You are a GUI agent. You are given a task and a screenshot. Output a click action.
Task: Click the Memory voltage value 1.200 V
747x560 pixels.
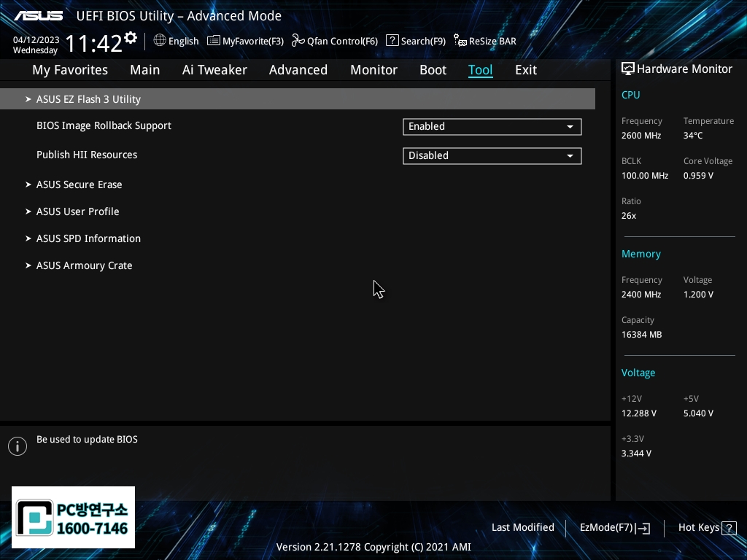click(698, 295)
